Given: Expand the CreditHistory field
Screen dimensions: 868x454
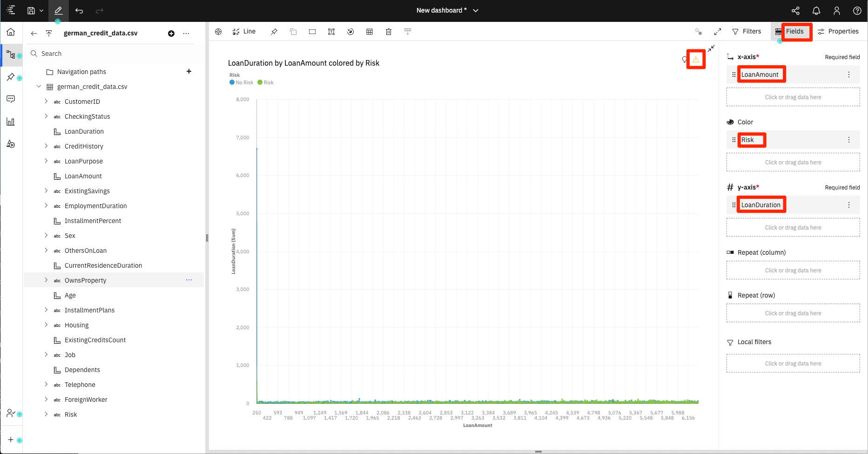Looking at the screenshot, I should [46, 146].
